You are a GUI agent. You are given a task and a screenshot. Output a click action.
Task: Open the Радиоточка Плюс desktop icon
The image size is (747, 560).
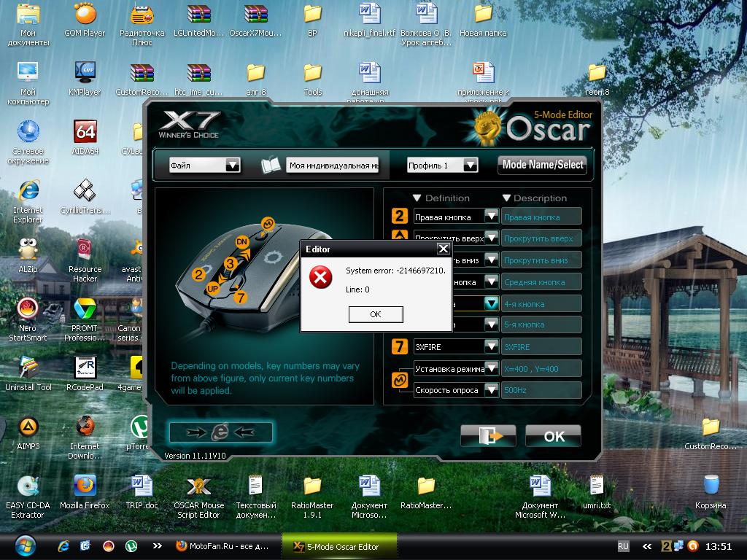coord(142,25)
